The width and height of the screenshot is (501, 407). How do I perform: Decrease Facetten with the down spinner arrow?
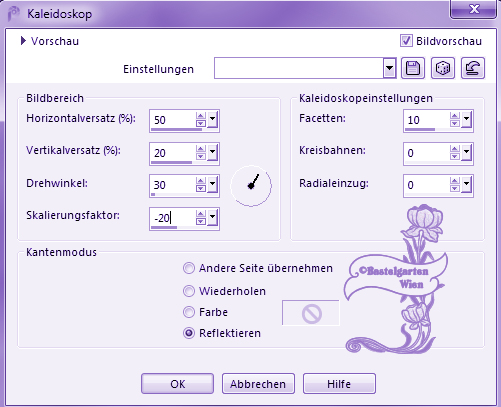(455, 123)
